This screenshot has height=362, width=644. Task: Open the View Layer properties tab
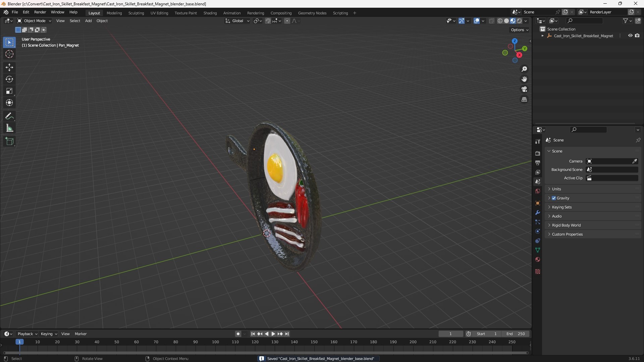coord(538,172)
